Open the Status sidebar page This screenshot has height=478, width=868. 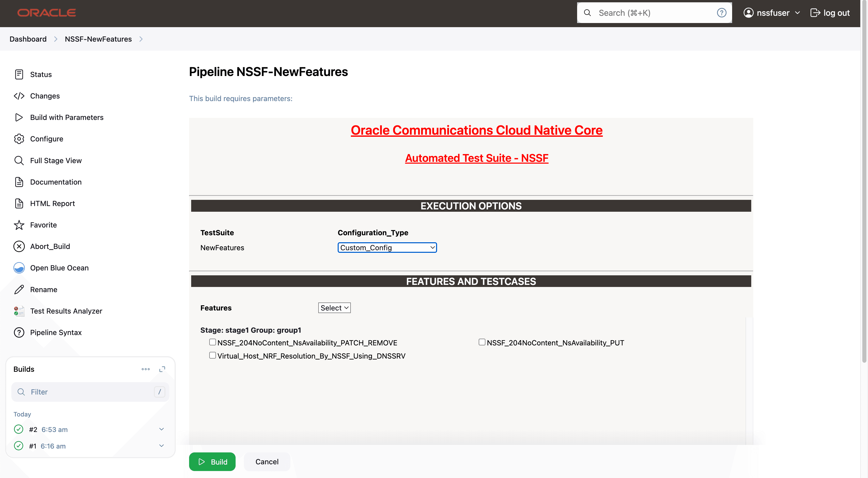(41, 74)
